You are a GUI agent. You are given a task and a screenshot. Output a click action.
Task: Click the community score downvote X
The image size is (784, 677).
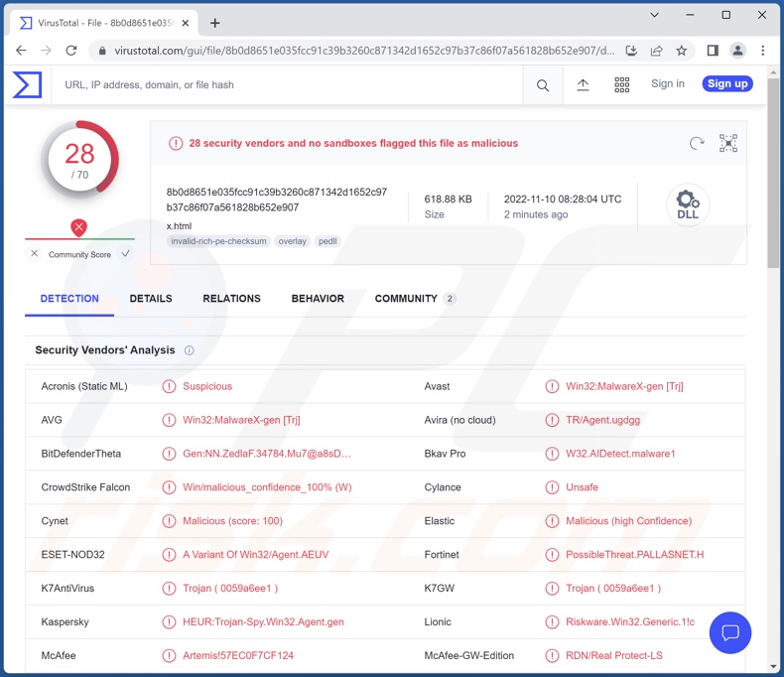coord(34,253)
